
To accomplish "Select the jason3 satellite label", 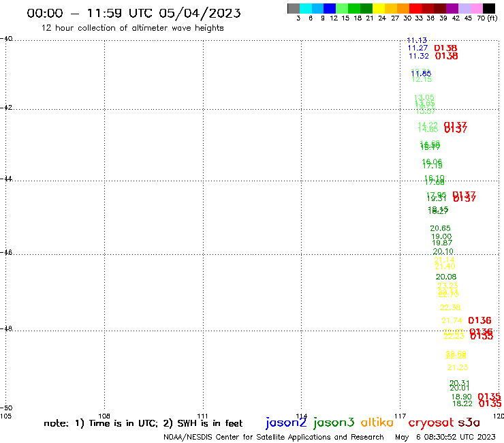I will point(334,423).
